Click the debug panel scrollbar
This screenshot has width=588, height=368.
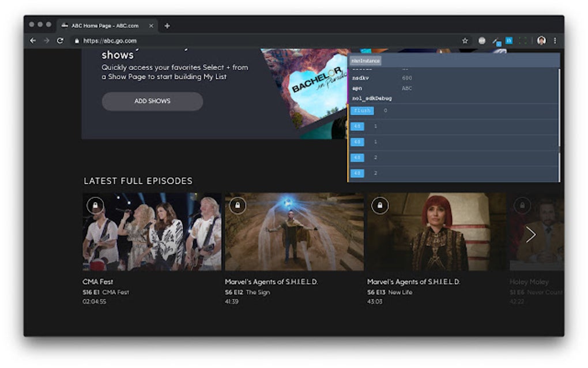[558, 121]
